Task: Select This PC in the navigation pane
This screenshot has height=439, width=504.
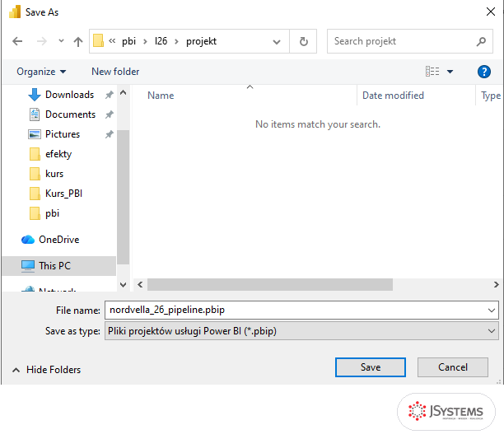Action: pyautogui.click(x=58, y=266)
